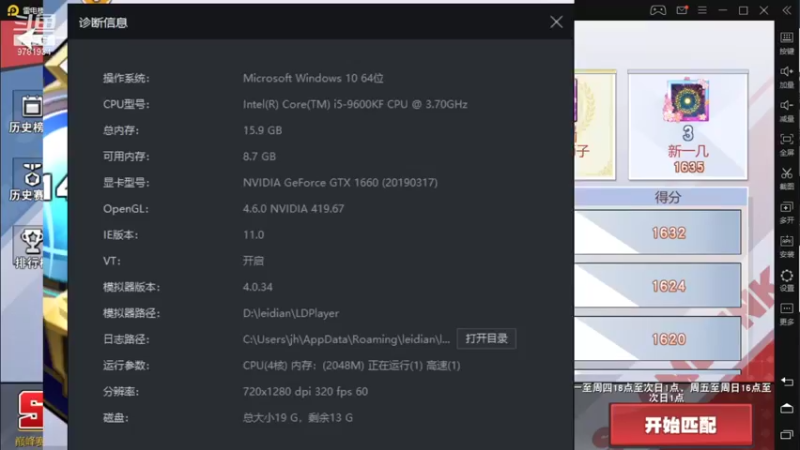Click the CPU型号 label
Viewport: 800px width, 450px height.
click(126, 105)
